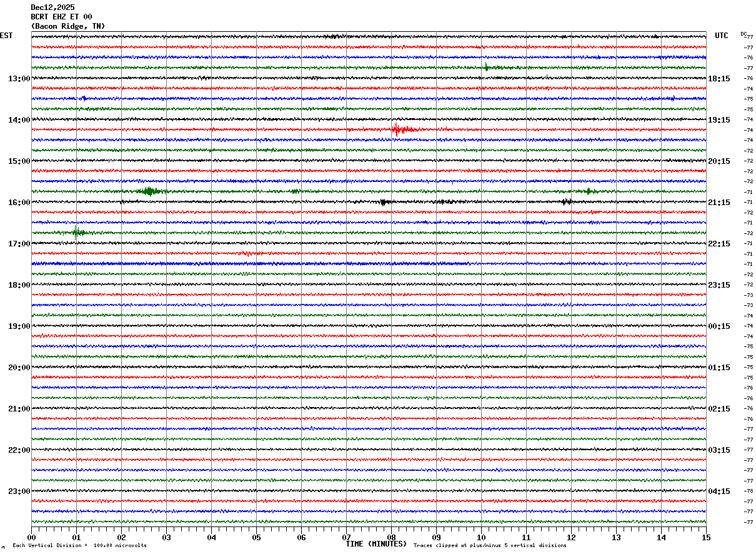Click the green spike at minute 1 above 17:00

pos(77,232)
